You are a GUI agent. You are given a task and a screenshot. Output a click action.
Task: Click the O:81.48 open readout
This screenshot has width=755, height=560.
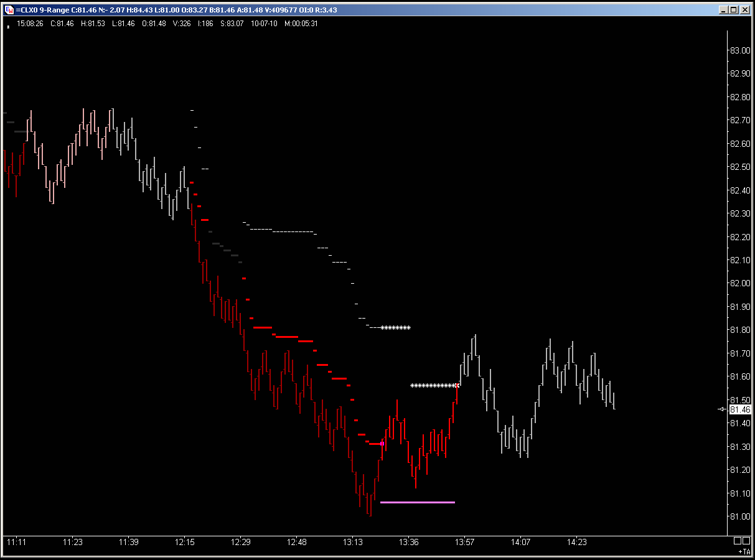point(154,24)
